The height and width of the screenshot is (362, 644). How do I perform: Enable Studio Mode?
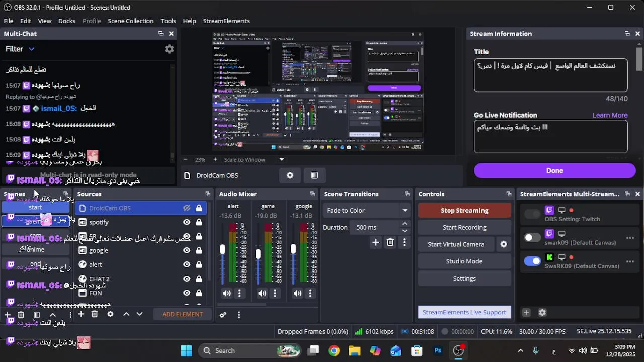coord(464,261)
